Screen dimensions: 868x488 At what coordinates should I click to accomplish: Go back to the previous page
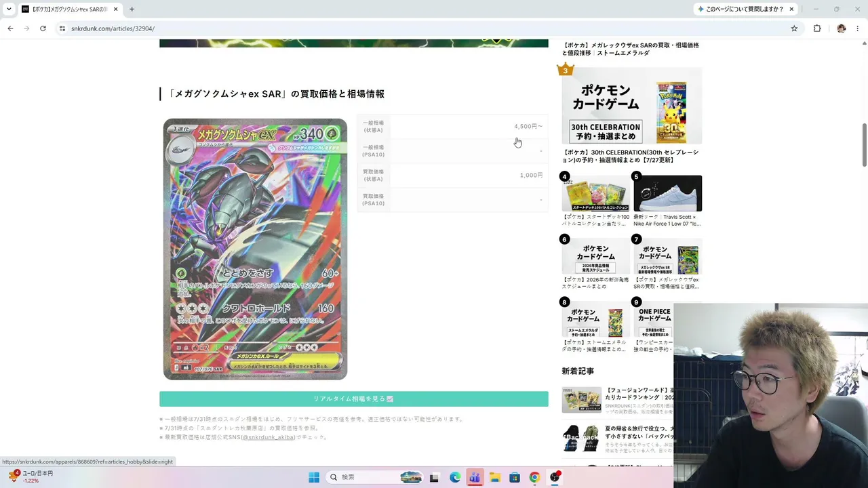pyautogui.click(x=10, y=28)
